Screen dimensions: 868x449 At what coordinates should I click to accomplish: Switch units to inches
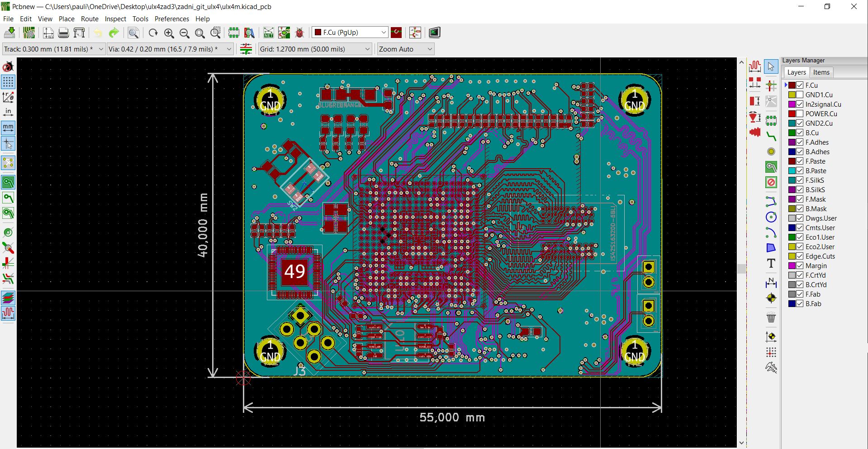pyautogui.click(x=8, y=112)
